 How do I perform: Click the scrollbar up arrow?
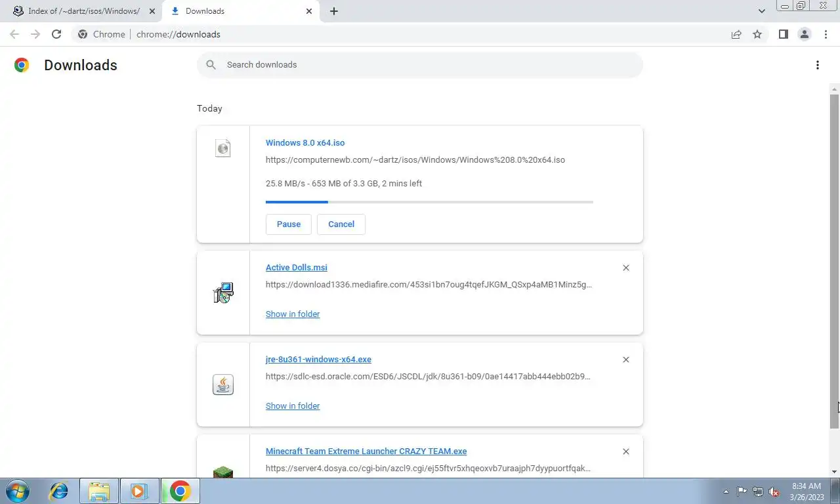click(x=835, y=89)
